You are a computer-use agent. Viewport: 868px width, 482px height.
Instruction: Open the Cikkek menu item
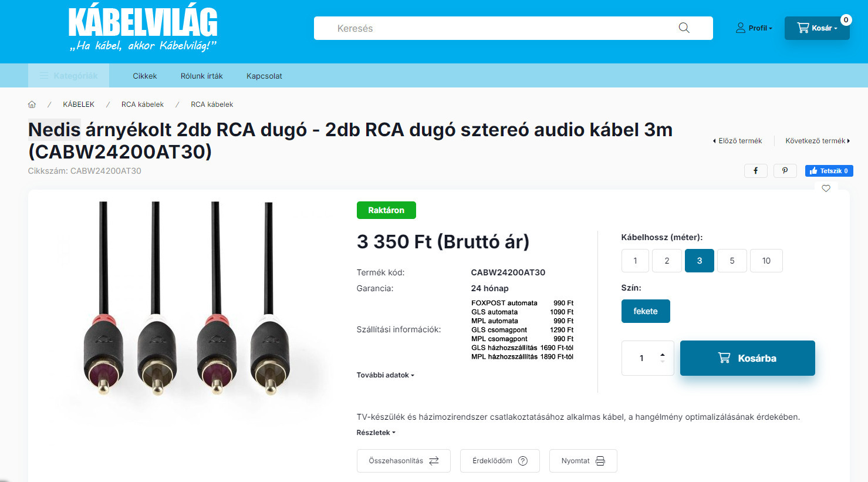pos(144,76)
